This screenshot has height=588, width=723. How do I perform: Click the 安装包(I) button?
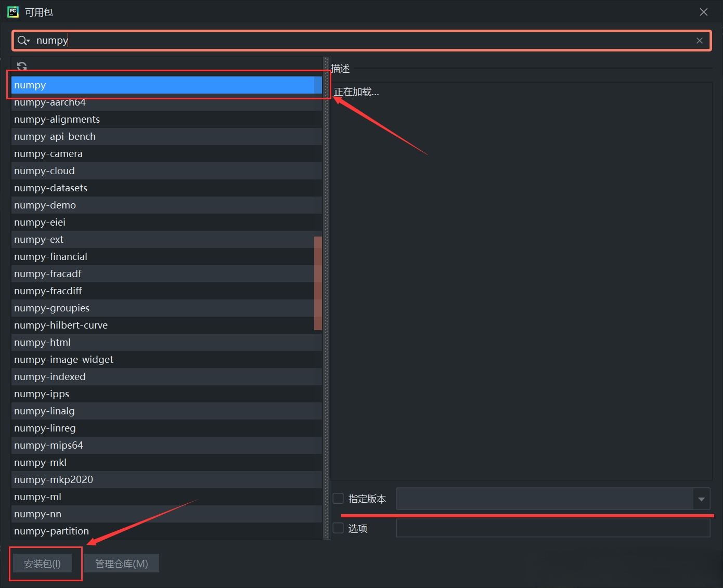pos(43,564)
